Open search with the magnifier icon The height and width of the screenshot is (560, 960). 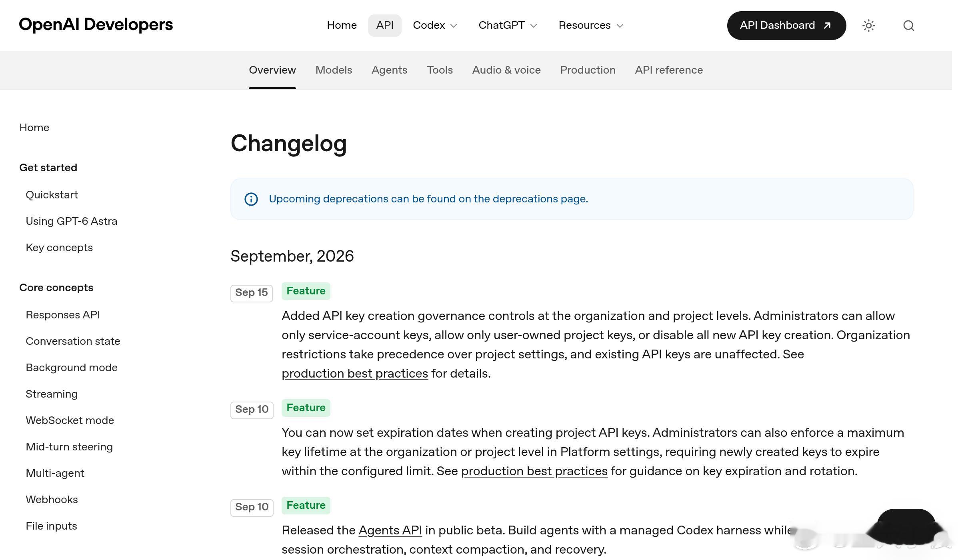coord(908,26)
